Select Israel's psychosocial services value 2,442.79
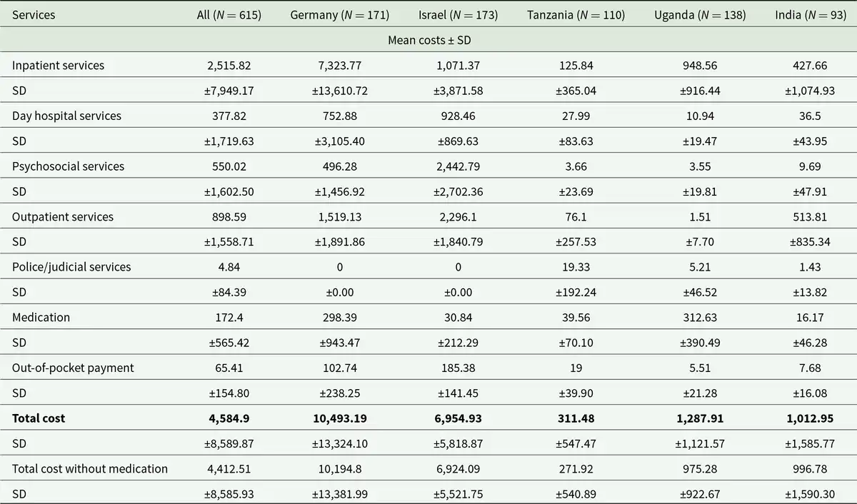 point(458,166)
